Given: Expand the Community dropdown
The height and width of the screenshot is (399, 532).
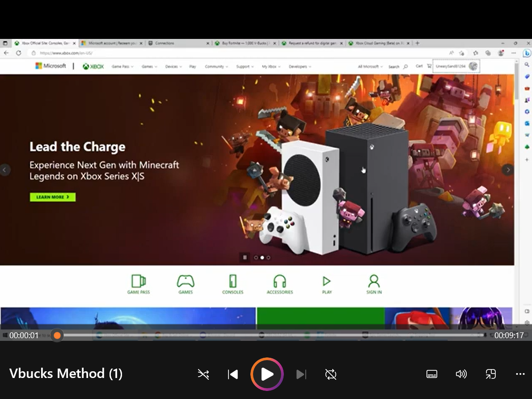Looking at the screenshot, I should [216, 67].
